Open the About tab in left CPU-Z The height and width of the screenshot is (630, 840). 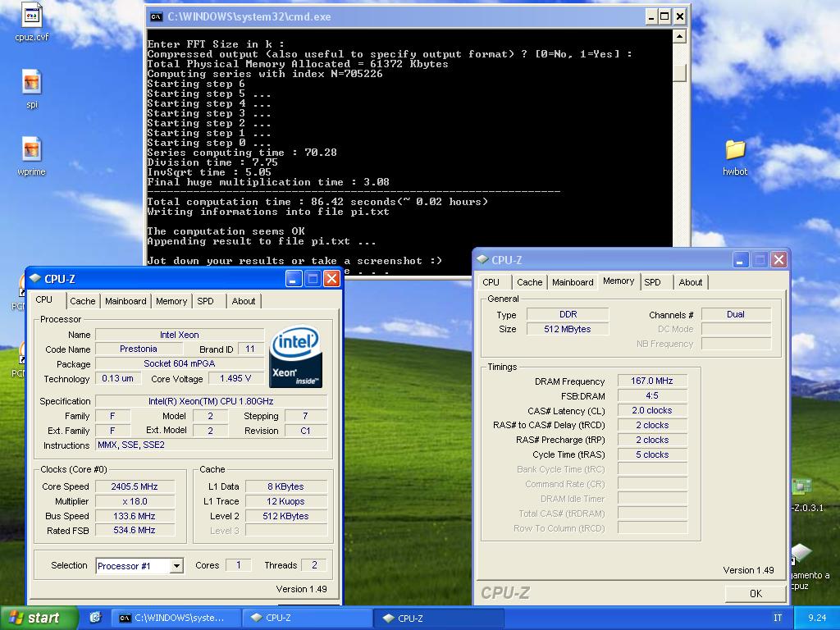point(243,301)
